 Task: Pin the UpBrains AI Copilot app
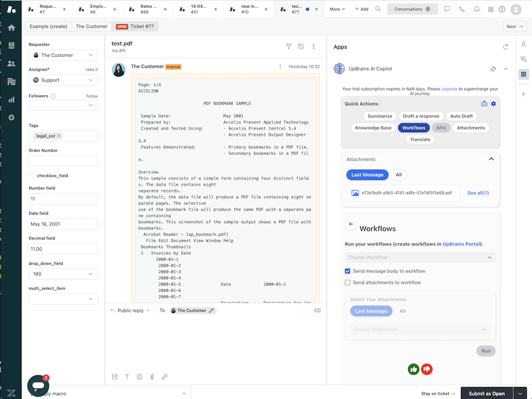[493, 69]
